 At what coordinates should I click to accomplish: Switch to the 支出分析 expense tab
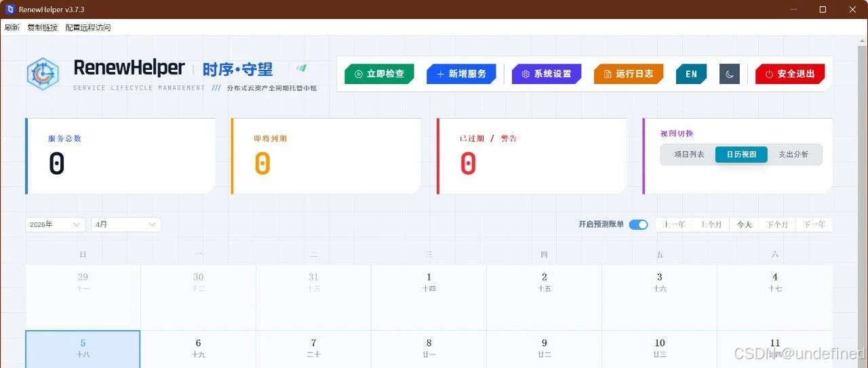pos(793,155)
